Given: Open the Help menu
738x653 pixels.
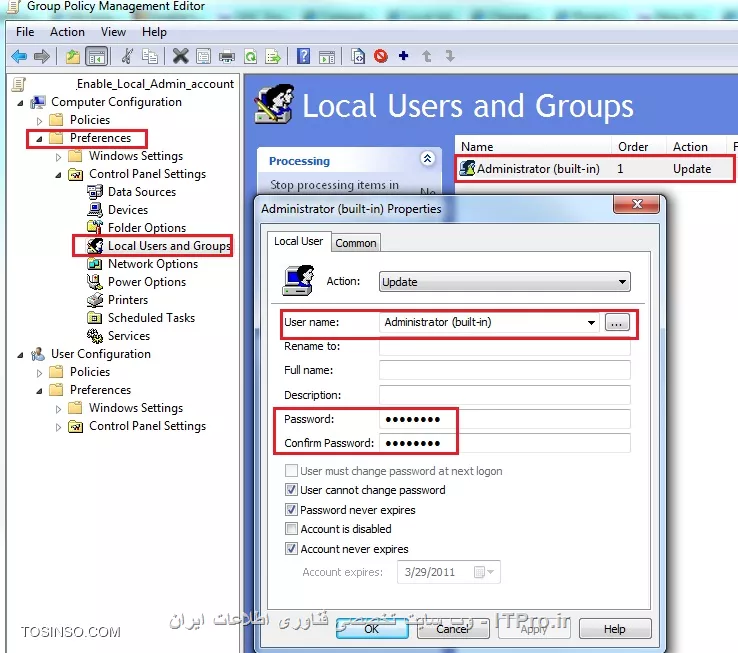Looking at the screenshot, I should 154,32.
